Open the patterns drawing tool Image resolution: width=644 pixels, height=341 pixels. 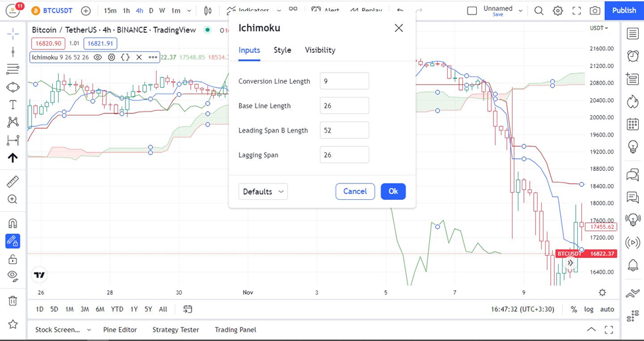(13, 122)
